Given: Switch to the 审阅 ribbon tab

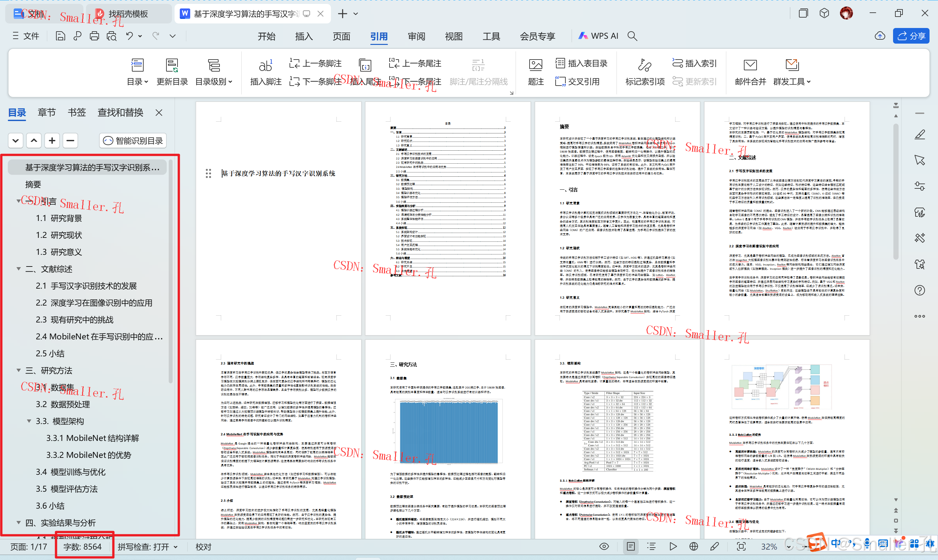Looking at the screenshot, I should pyautogui.click(x=416, y=36).
